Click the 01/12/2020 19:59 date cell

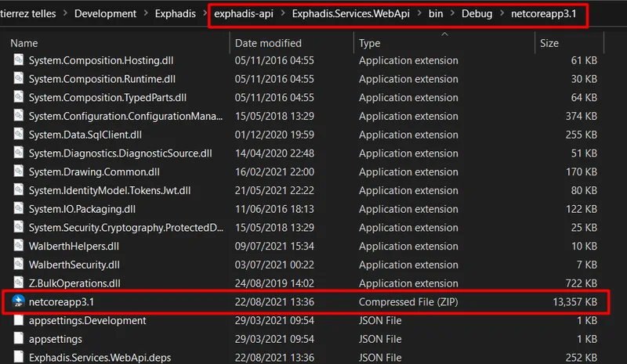pos(274,135)
